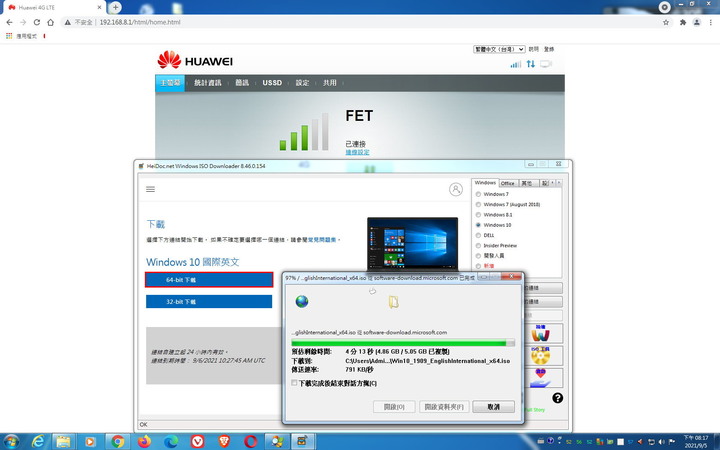The image size is (720, 450).
Task: Click the user account icon in ISO Downloader
Action: 456,189
